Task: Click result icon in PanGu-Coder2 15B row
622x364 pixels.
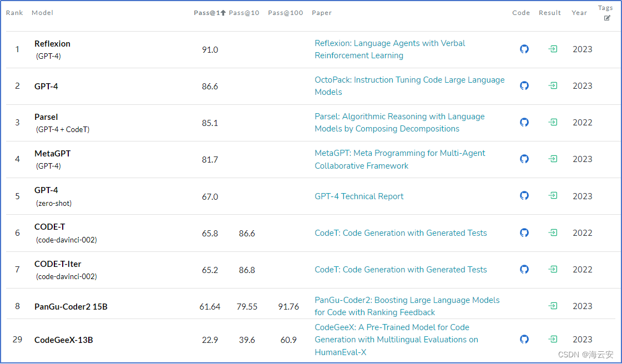Action: (553, 306)
